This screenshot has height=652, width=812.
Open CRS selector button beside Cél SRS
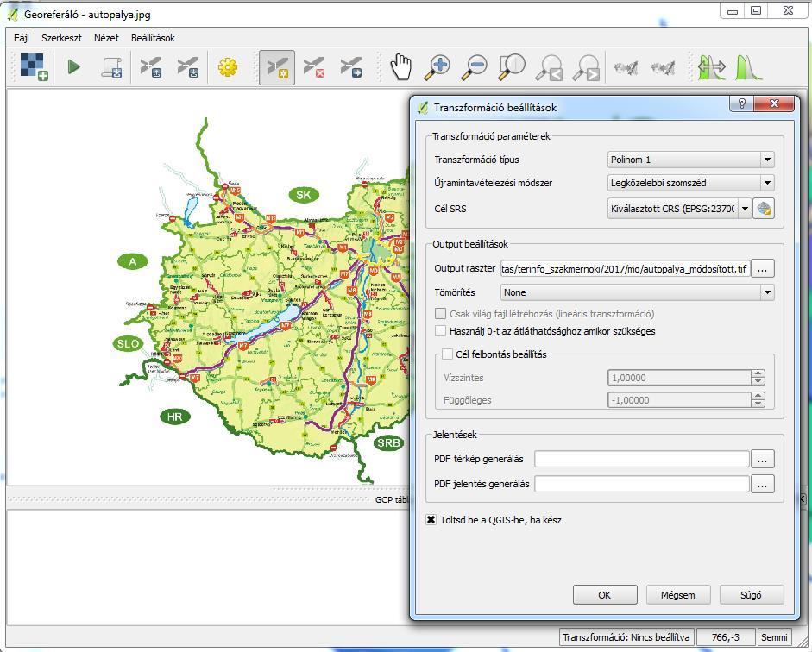pyautogui.click(x=764, y=209)
